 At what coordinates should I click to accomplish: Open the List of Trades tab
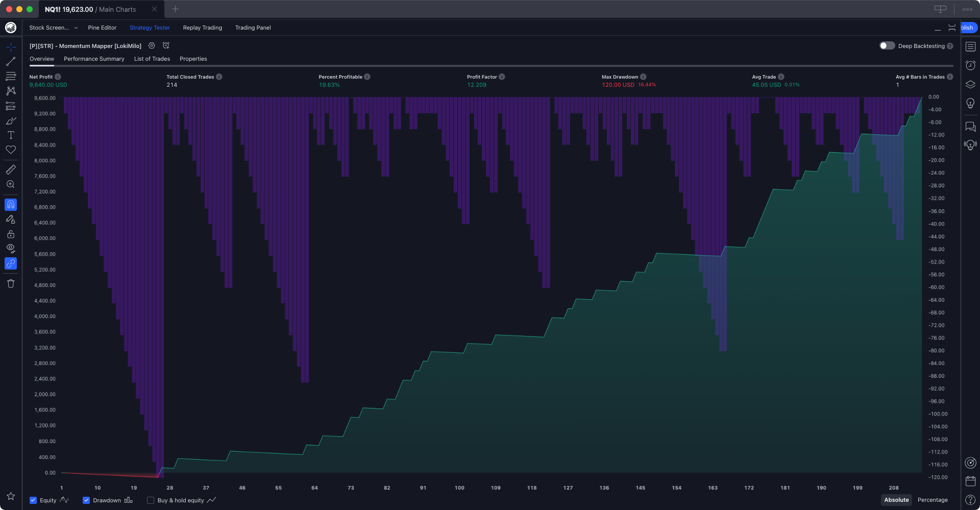click(152, 59)
